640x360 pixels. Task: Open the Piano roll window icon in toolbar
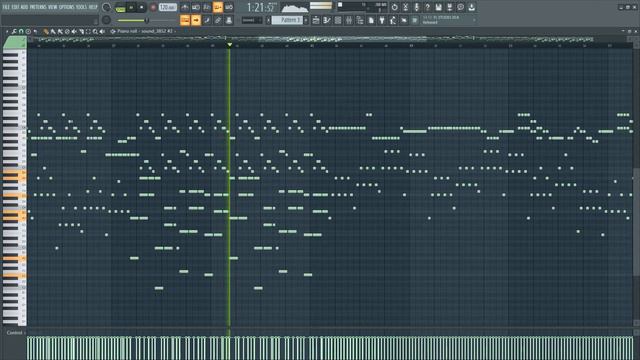tap(327, 20)
